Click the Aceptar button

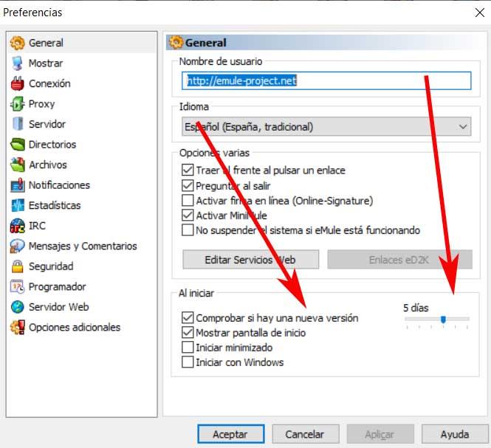point(231,434)
